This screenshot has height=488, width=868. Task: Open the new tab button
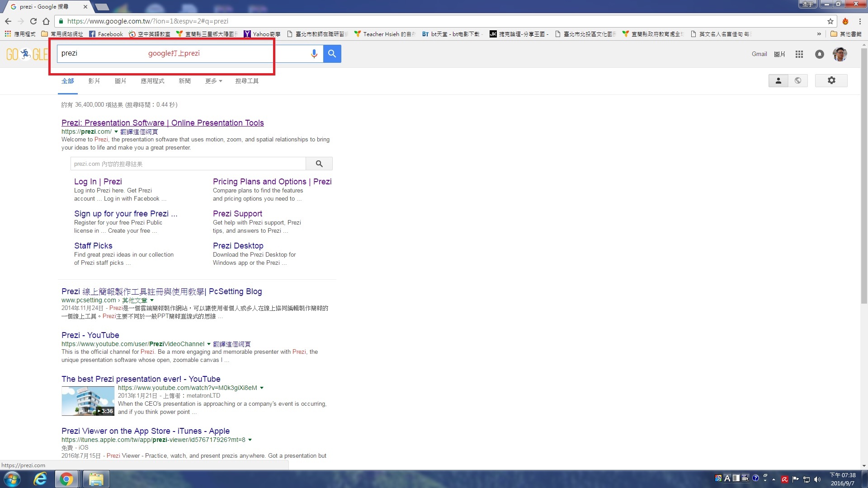pyautogui.click(x=102, y=7)
